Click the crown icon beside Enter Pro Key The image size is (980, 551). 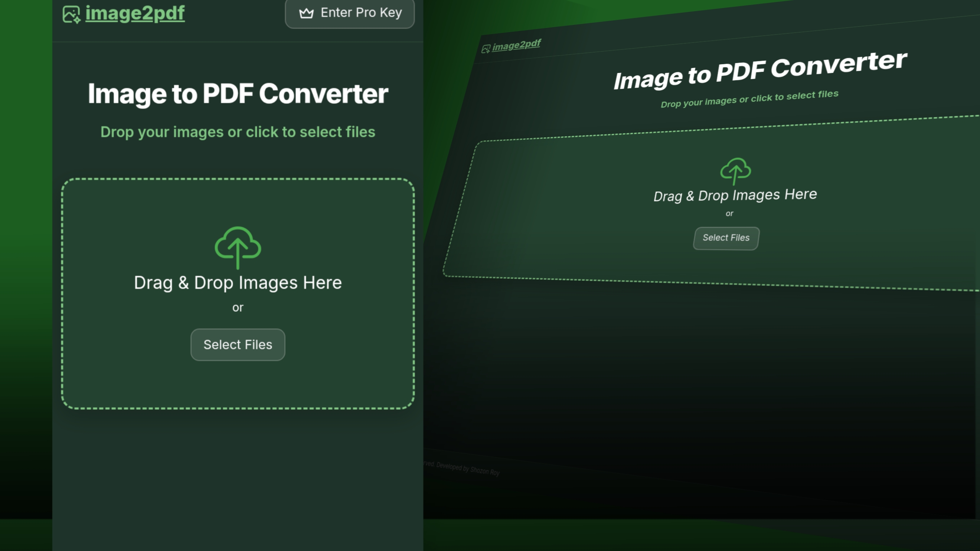pos(306,13)
